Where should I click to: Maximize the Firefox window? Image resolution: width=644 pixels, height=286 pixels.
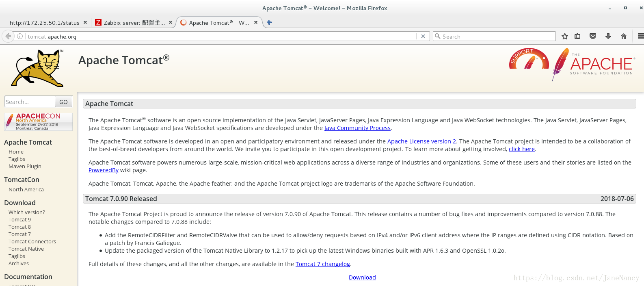click(625, 8)
